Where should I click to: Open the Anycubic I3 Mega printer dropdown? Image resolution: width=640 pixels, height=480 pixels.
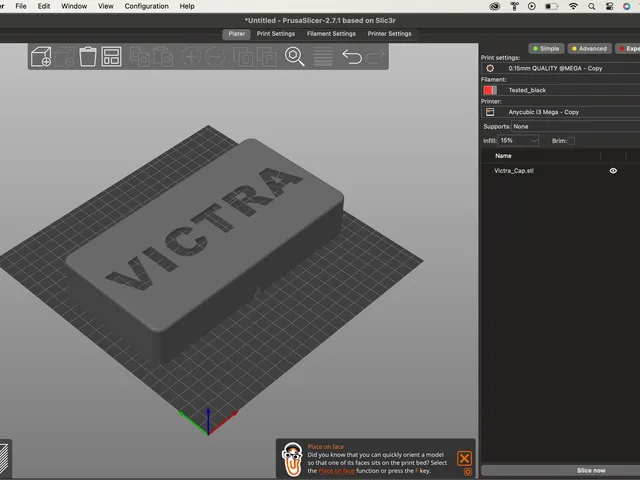(x=561, y=112)
